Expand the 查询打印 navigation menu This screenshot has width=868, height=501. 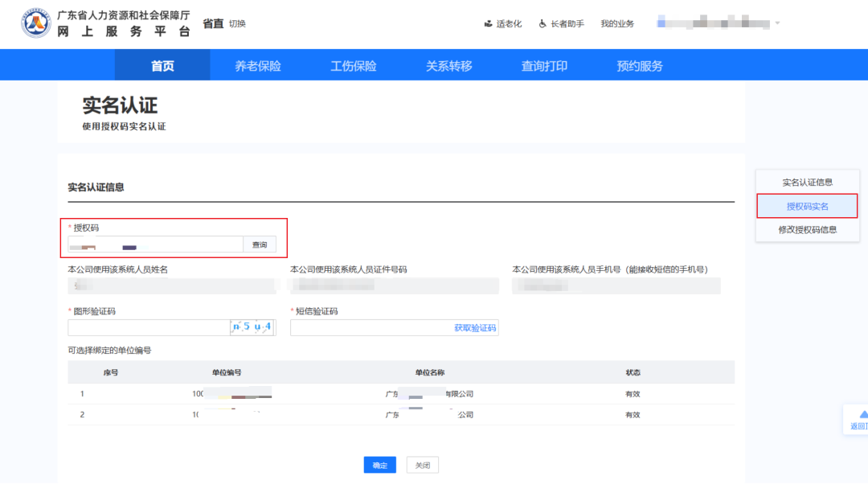click(x=544, y=64)
